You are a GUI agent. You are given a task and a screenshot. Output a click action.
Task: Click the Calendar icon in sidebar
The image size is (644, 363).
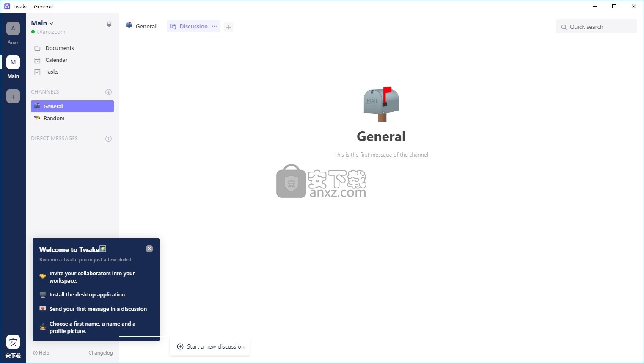[37, 60]
